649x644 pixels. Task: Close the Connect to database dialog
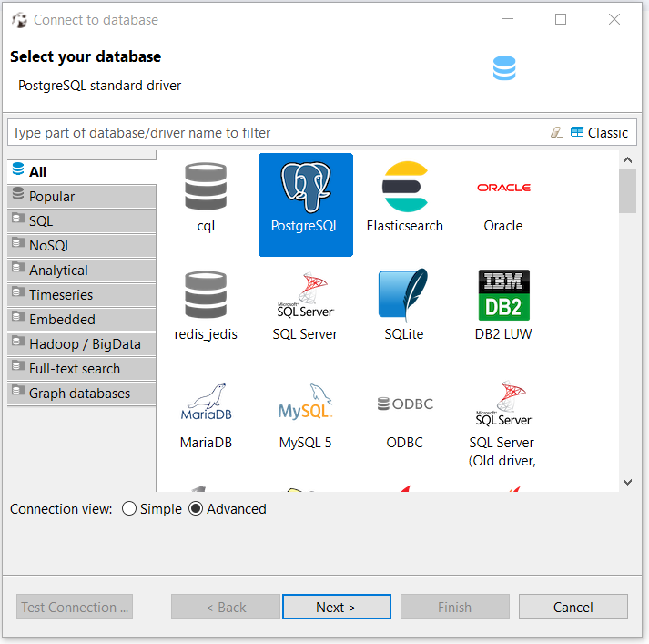tap(614, 19)
